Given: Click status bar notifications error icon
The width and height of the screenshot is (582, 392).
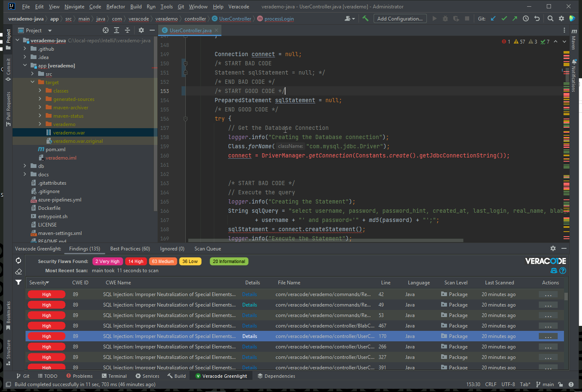Looking at the screenshot, I should (x=571, y=384).
